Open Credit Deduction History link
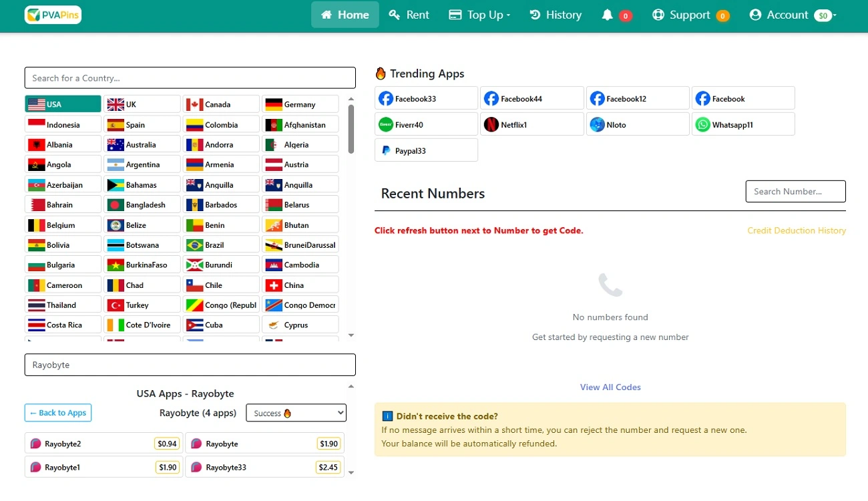Image resolution: width=868 pixels, height=501 pixels. point(797,230)
